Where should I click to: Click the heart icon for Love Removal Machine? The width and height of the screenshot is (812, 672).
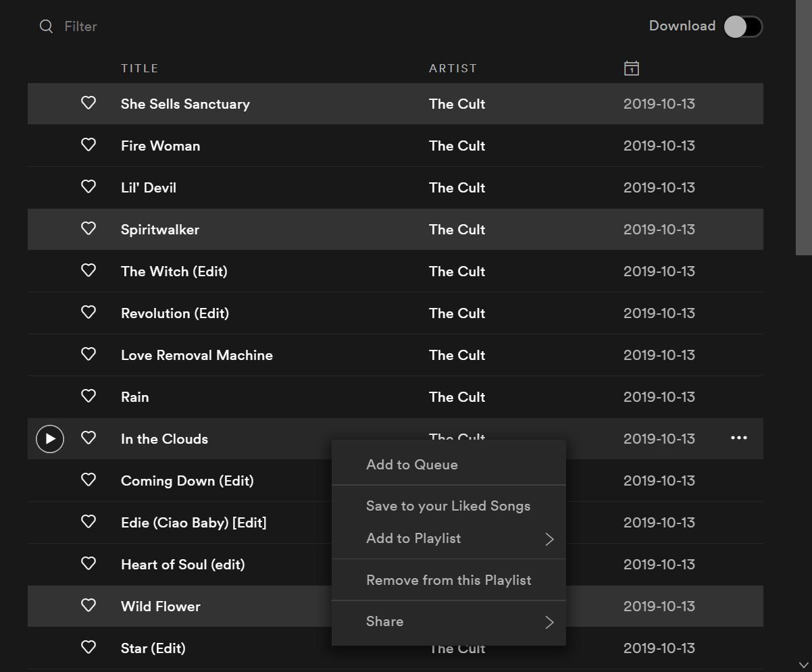click(88, 354)
